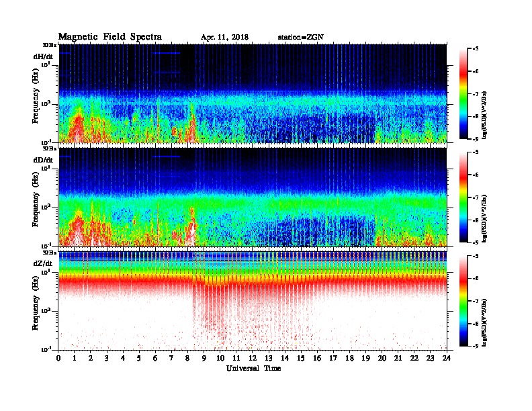
Task: Click hour 3 on the Universal Time axis
Action: 107,358
